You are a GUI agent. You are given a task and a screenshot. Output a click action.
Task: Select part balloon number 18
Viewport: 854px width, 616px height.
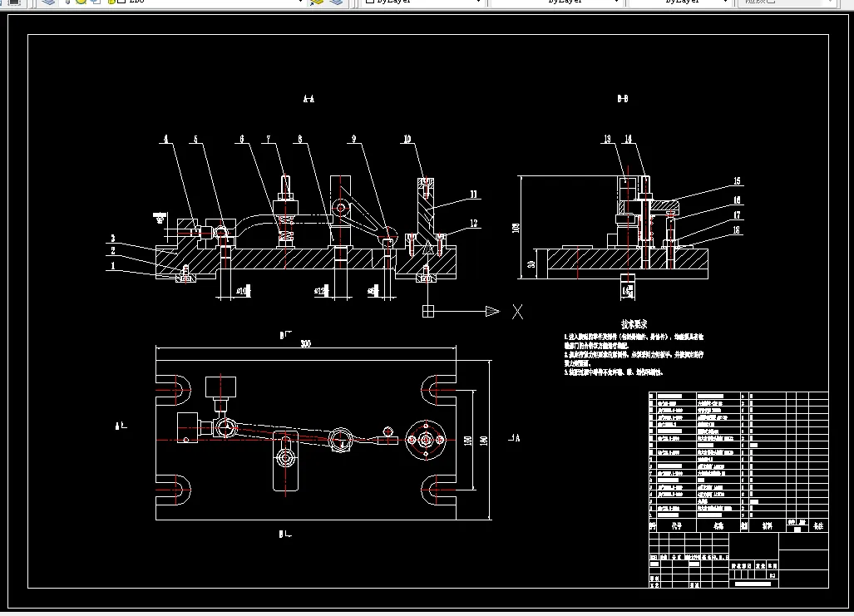737,229
